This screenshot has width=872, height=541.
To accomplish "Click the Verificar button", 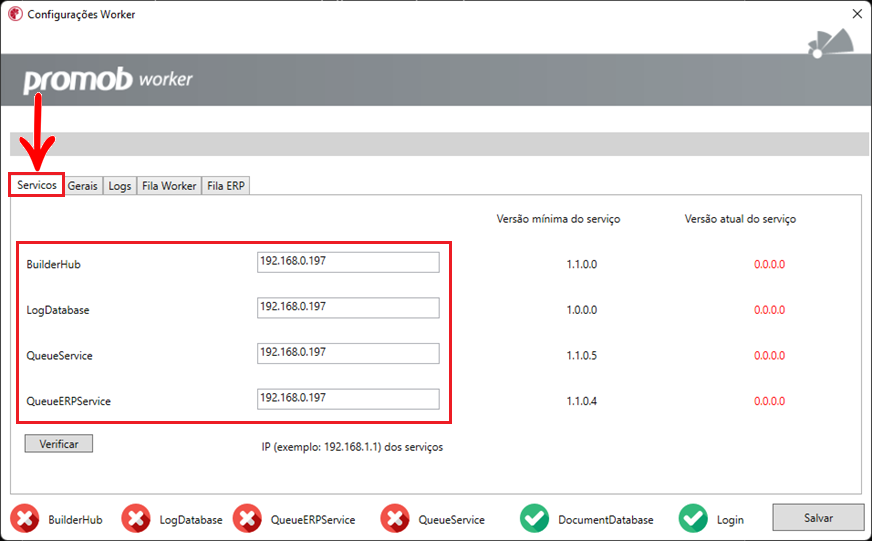I will click(58, 444).
